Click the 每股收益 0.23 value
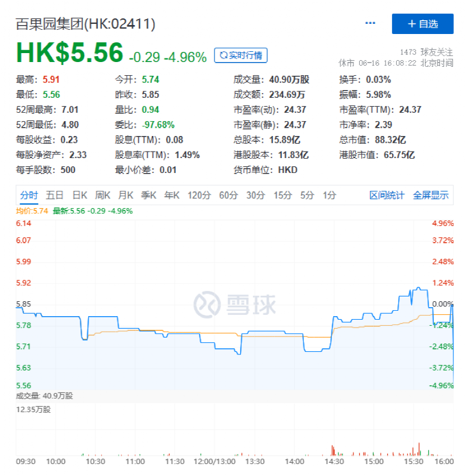 (69, 140)
